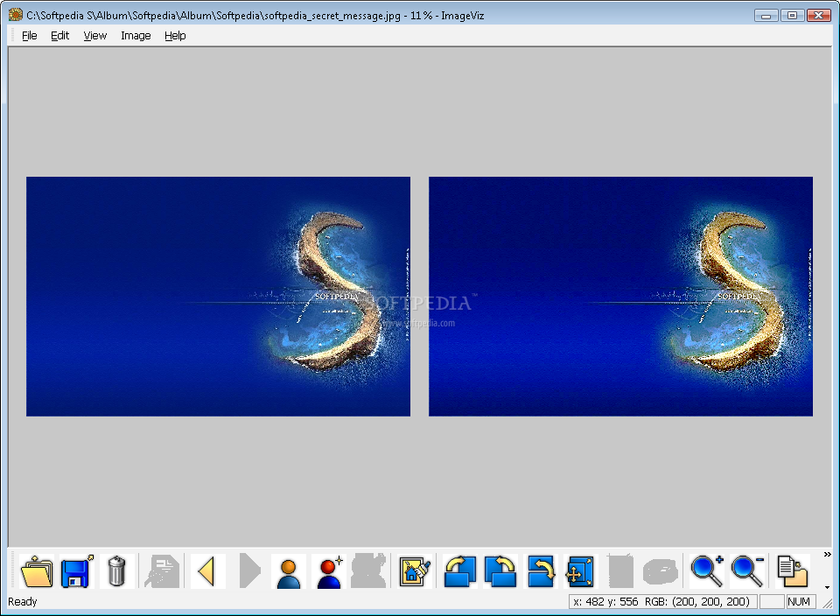Expand toolbar overflow double chevron
The image size is (840, 616).
point(827,555)
